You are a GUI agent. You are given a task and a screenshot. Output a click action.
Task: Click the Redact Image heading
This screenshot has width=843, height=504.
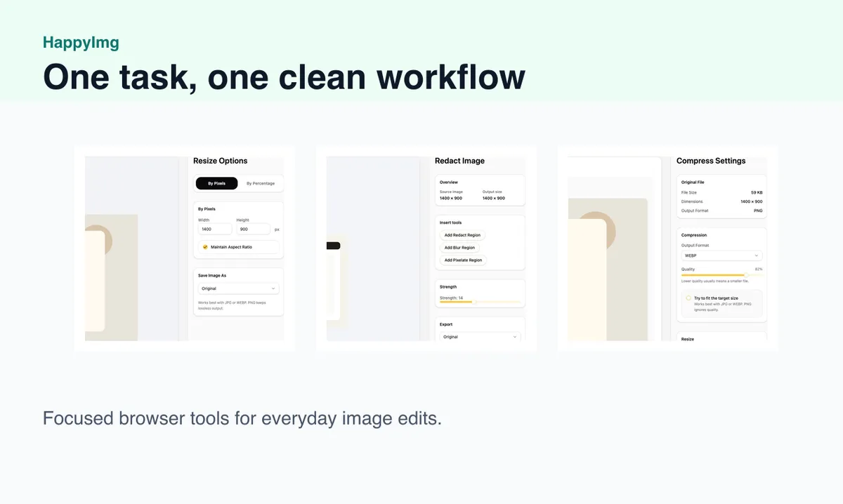coord(459,161)
